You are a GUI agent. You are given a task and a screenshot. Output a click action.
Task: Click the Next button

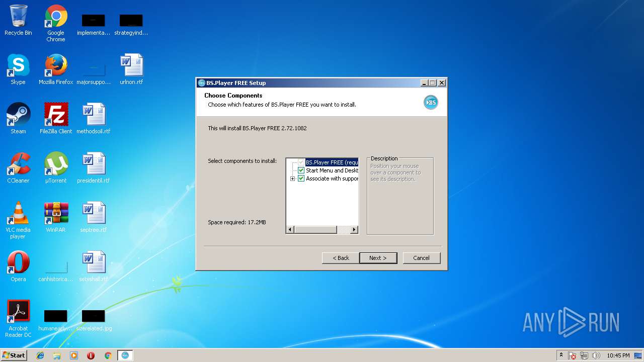tap(378, 258)
